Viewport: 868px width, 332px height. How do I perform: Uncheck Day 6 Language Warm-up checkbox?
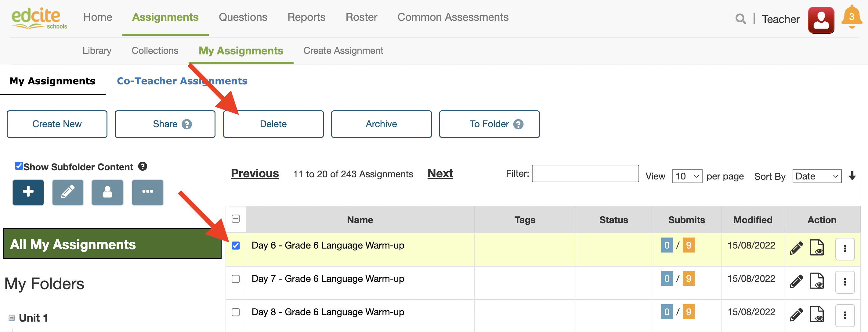pyautogui.click(x=236, y=245)
